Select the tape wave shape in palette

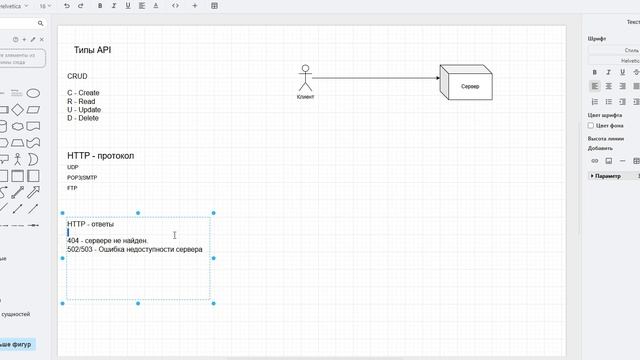pos(33,143)
